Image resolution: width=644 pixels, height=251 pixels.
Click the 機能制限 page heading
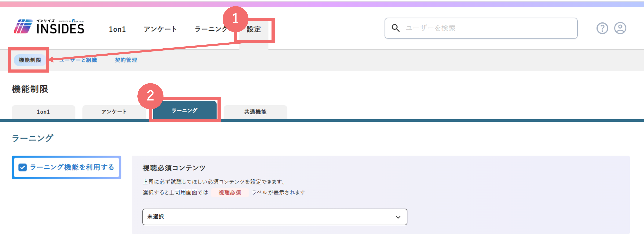coord(30,89)
